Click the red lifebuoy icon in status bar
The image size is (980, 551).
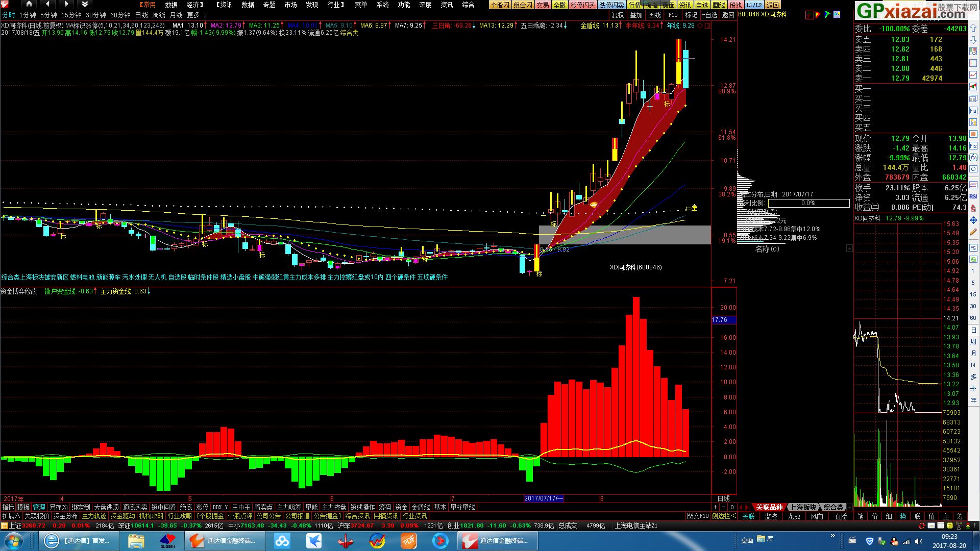pyautogui.click(x=922, y=525)
